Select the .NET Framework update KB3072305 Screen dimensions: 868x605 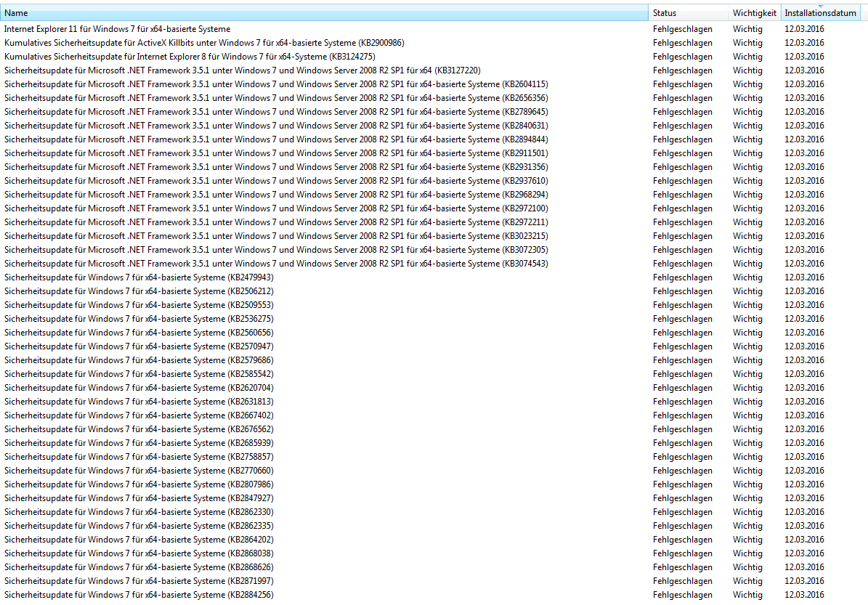pyautogui.click(x=276, y=250)
